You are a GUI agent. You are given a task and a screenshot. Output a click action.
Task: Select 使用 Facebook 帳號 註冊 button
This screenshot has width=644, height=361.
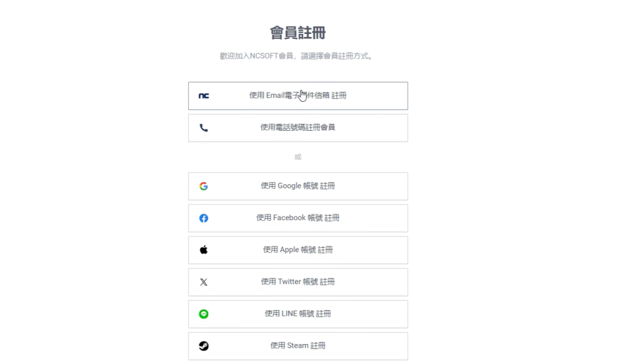[x=297, y=218]
